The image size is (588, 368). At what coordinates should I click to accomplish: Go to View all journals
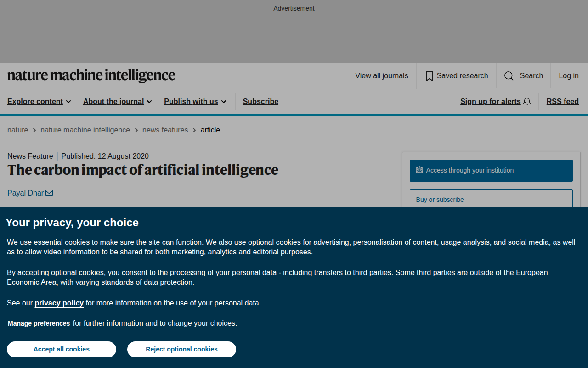(x=381, y=76)
